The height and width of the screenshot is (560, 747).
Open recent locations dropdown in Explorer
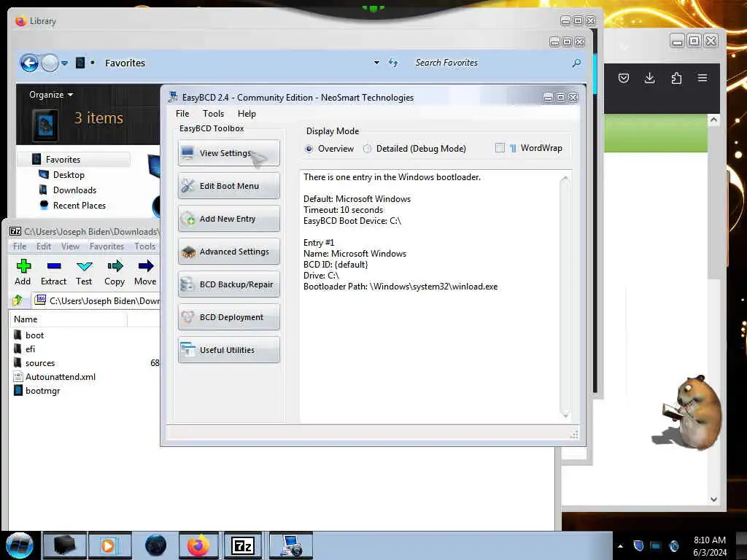[x=64, y=63]
